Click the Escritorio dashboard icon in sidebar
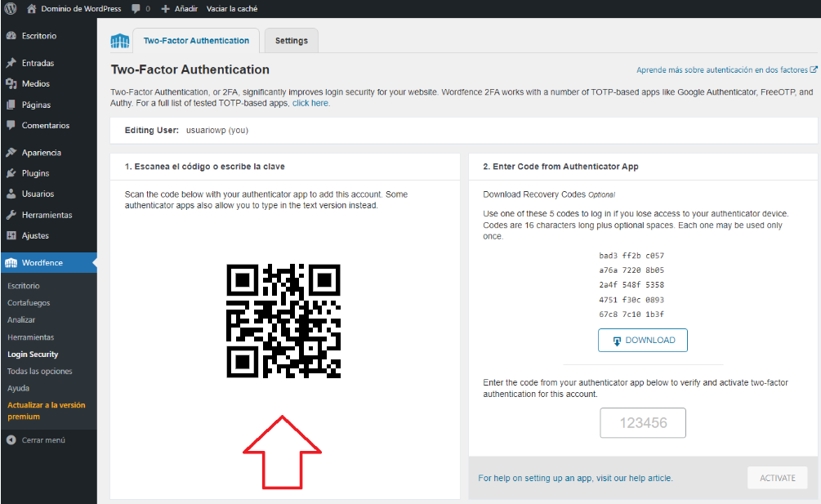 11,36
